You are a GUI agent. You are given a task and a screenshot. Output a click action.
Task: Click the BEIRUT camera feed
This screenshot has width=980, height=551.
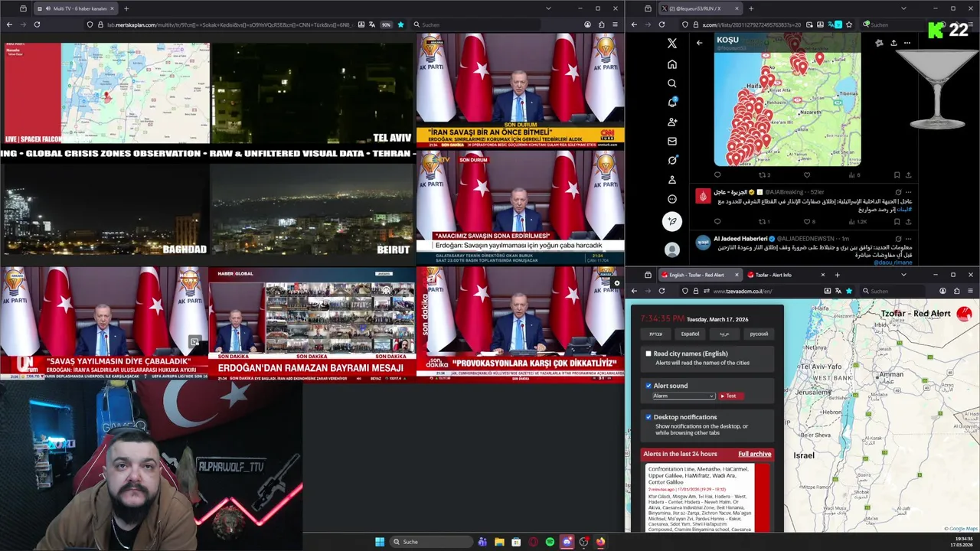(x=312, y=209)
